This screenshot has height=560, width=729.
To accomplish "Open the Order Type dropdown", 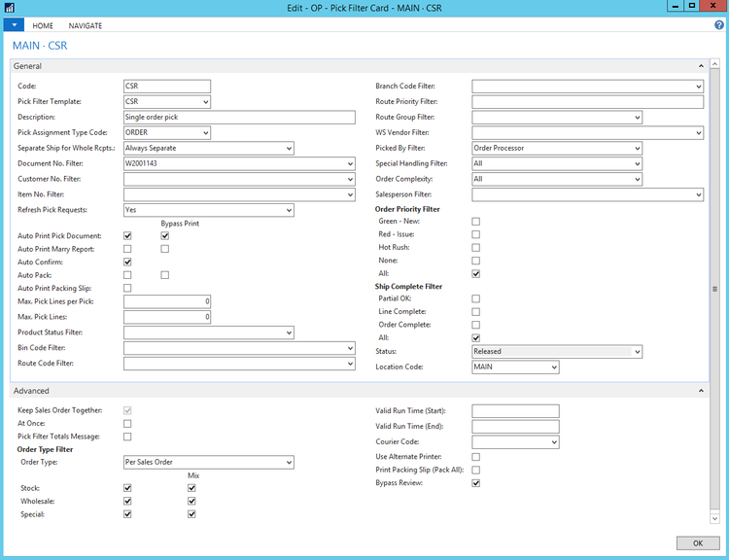I will point(289,463).
